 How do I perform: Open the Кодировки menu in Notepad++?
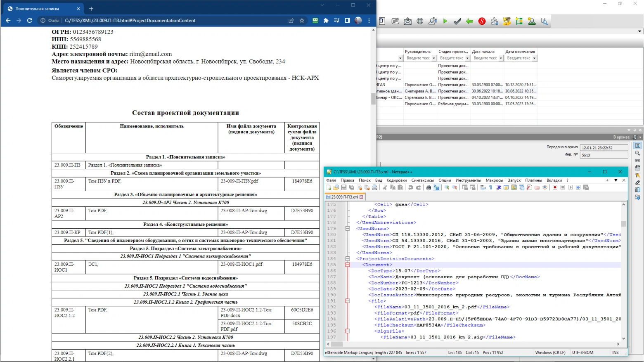point(396,180)
